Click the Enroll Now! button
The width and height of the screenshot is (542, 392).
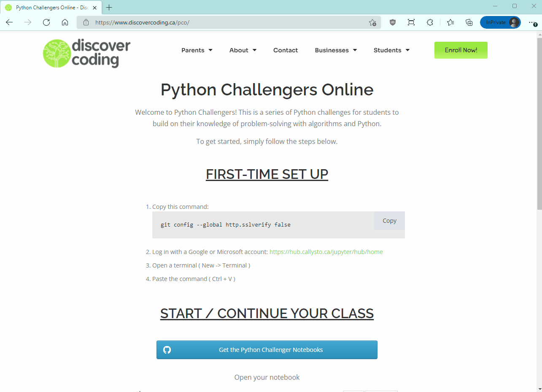[x=461, y=50]
